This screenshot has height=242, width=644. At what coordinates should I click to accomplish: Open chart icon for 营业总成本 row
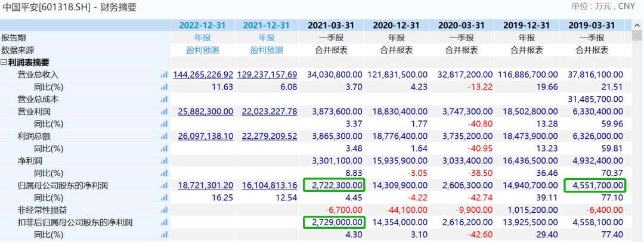pyautogui.click(x=165, y=100)
